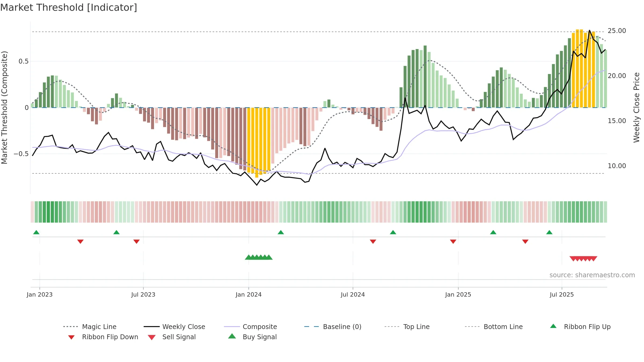Click the Jul 2024 axis label
This screenshot has height=362, width=644.
pos(353,294)
